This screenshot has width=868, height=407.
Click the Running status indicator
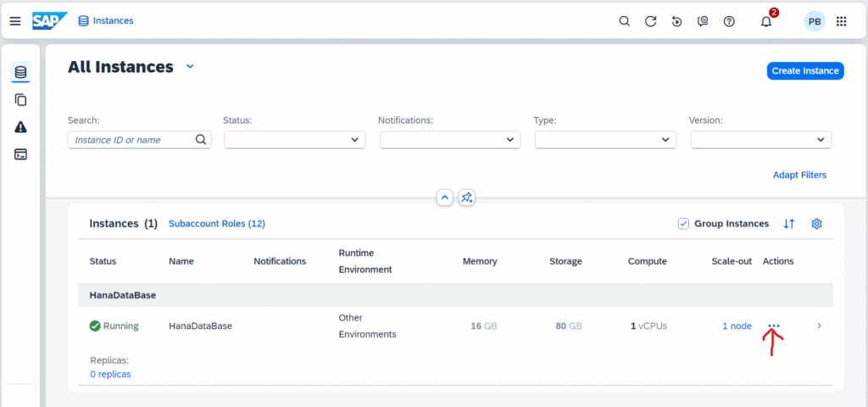pyautogui.click(x=114, y=326)
